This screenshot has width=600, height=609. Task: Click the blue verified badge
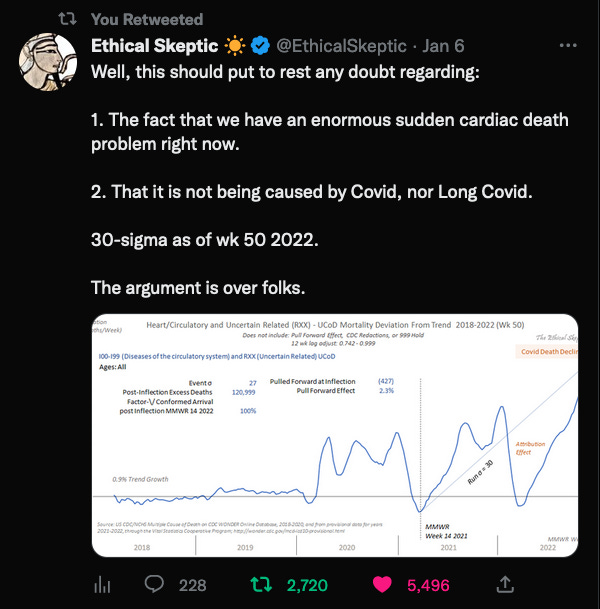click(260, 46)
